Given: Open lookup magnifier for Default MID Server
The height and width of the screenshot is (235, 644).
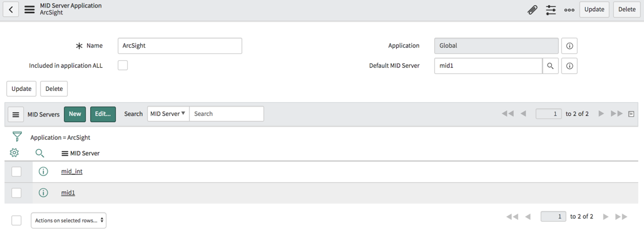Looking at the screenshot, I should click(x=550, y=65).
